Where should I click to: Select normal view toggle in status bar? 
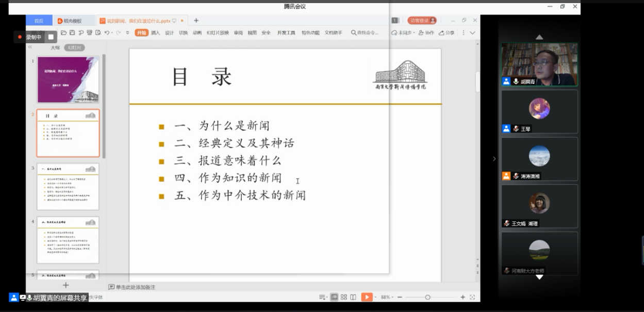334,297
